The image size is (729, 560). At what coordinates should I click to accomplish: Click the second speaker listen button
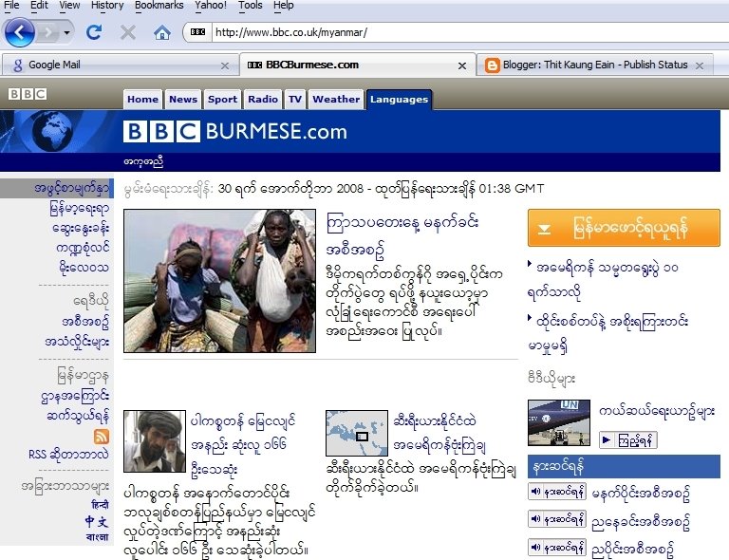click(556, 518)
